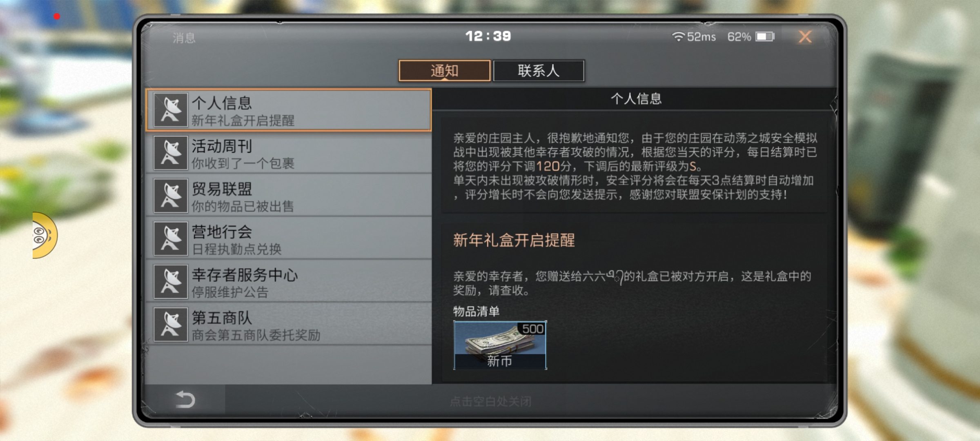Switch to the 联系人 tab

click(539, 71)
